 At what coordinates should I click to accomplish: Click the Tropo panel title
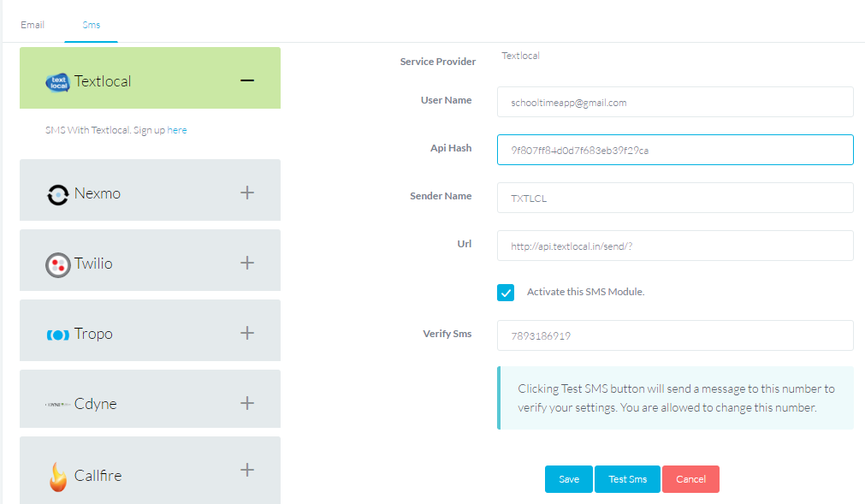point(94,334)
